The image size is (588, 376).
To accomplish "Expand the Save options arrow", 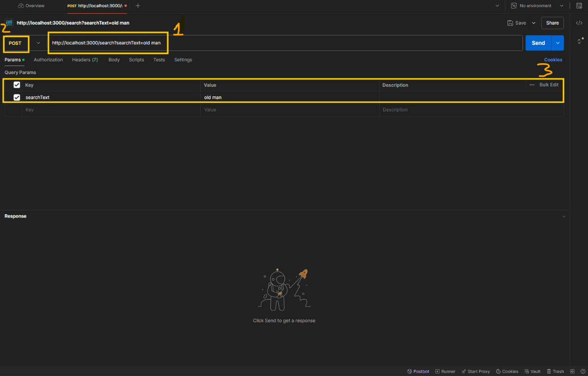I will coord(533,23).
